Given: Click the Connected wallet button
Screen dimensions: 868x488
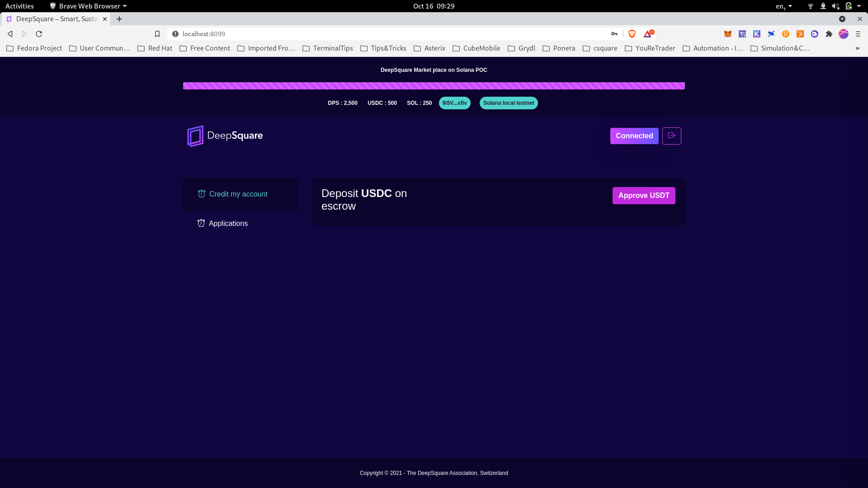Looking at the screenshot, I should tap(634, 136).
